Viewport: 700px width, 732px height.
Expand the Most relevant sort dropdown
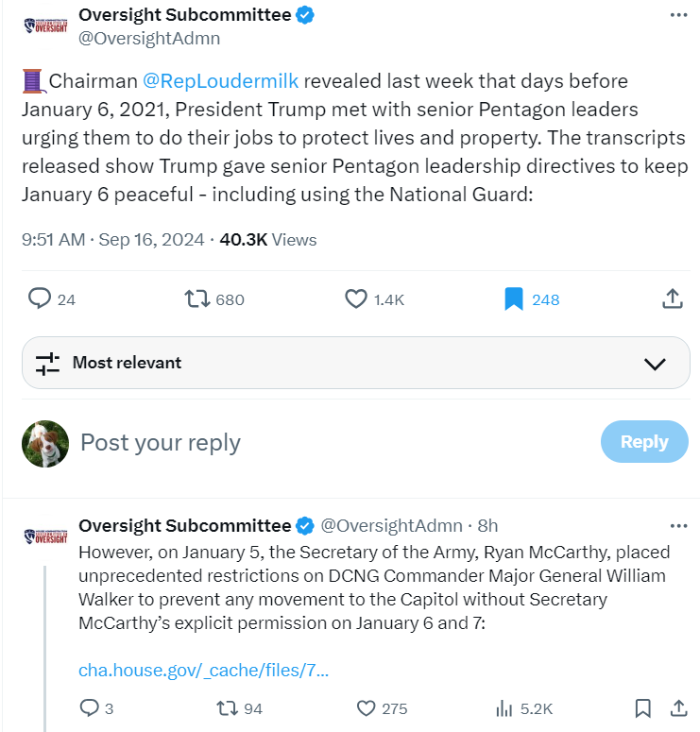(x=654, y=364)
